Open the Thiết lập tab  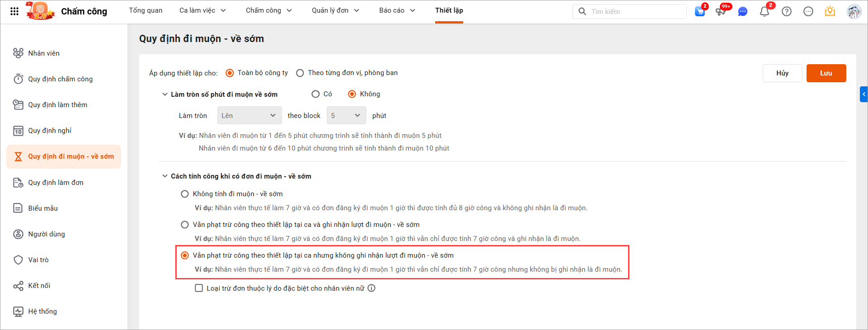(449, 10)
